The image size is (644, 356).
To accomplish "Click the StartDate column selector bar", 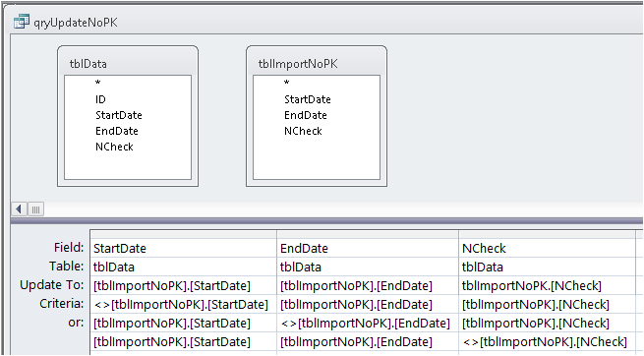I will point(183,234).
